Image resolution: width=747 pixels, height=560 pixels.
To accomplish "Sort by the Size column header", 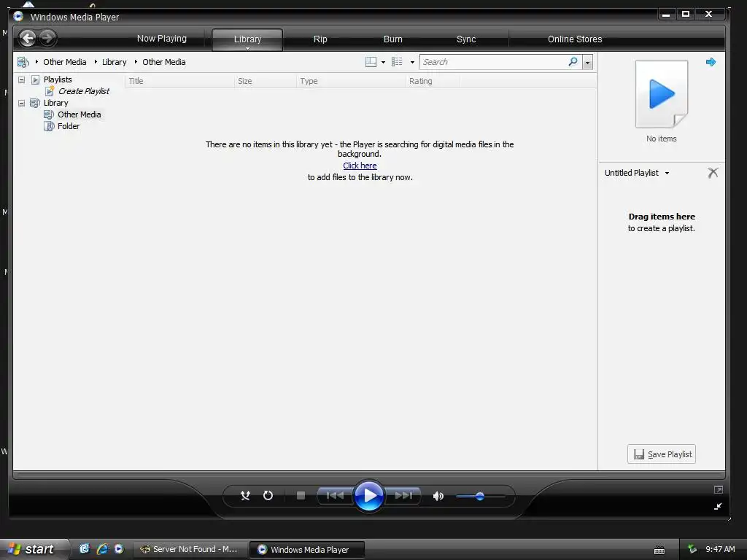I will [265, 81].
